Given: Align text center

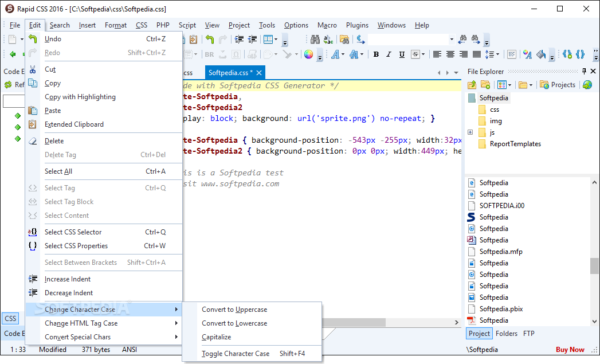Looking at the screenshot, I should (x=450, y=54).
